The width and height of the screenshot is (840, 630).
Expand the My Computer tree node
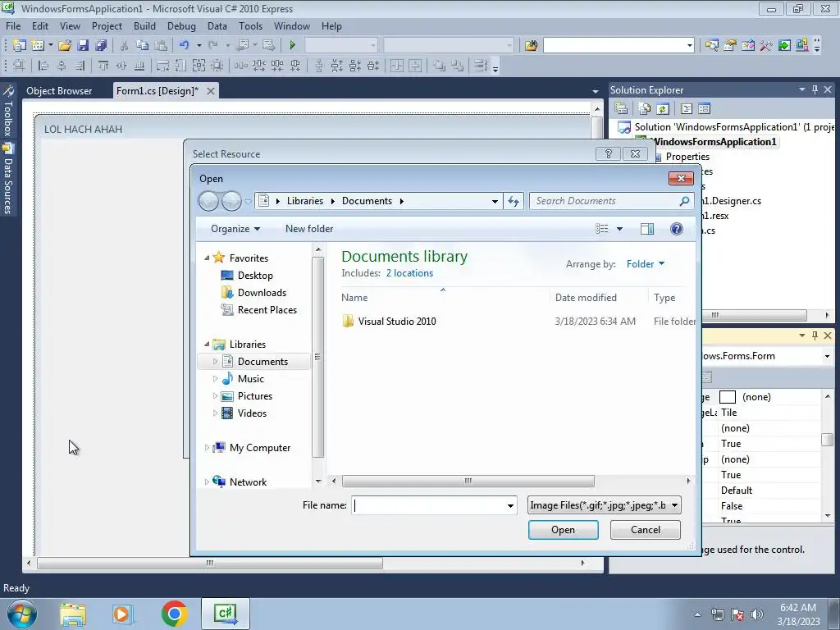point(207,447)
